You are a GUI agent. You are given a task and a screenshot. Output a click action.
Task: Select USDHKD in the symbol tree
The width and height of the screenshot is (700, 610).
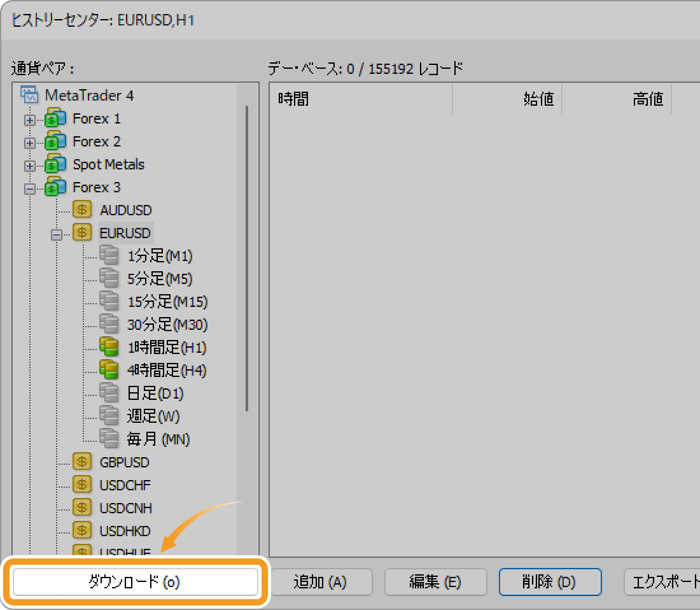point(125,531)
